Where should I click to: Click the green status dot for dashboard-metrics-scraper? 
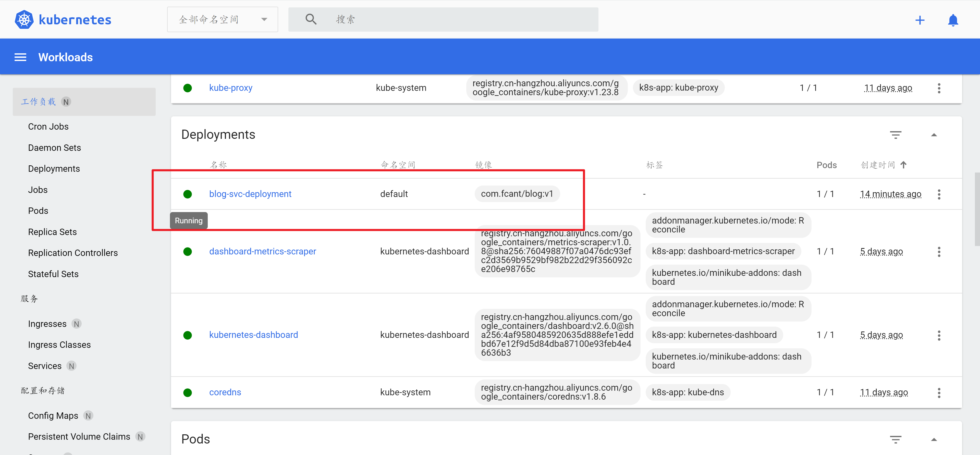(x=187, y=251)
